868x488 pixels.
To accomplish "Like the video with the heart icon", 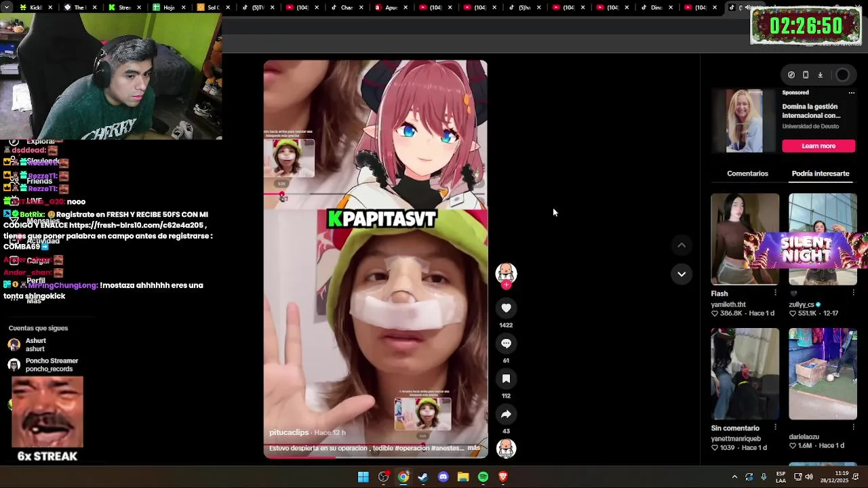I will coord(506,308).
